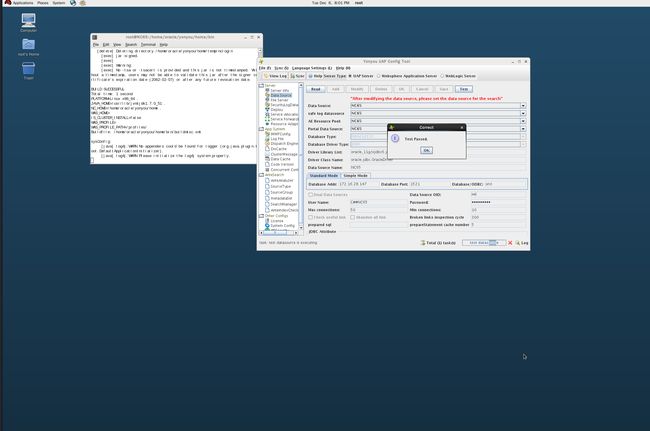Click the Total tasks status icon
The image size is (650, 431).
coord(438,243)
